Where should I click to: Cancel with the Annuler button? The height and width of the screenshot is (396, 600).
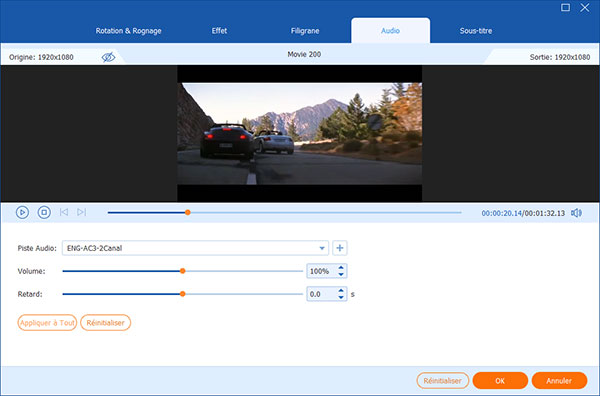[x=559, y=381]
